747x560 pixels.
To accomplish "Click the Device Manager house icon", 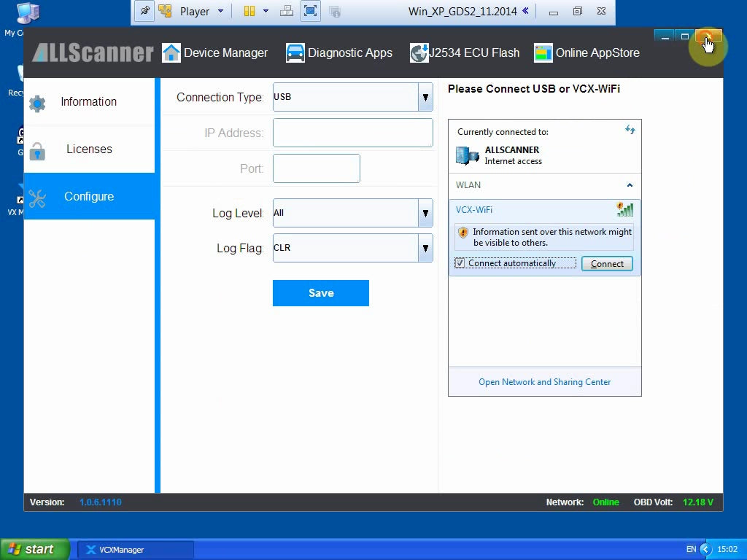I will click(x=171, y=53).
